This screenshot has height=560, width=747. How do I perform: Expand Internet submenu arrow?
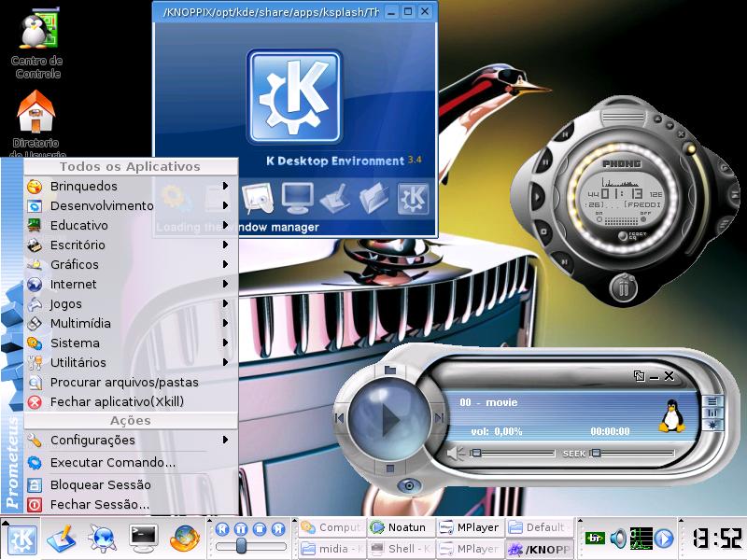(x=225, y=284)
